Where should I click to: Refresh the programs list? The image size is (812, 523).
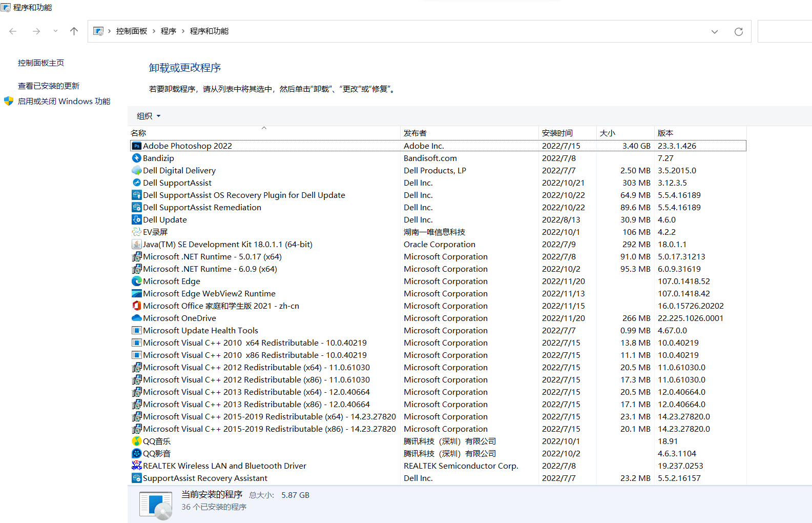739,32
